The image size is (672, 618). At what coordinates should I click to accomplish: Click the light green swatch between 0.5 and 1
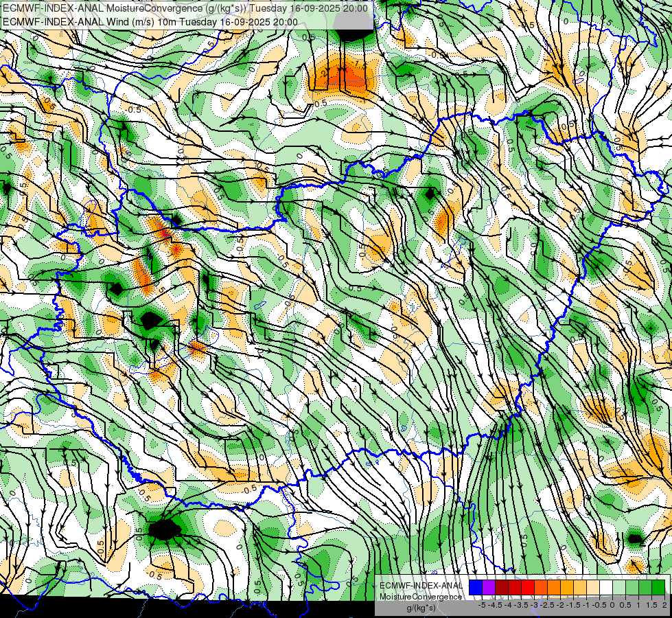coord(632,588)
